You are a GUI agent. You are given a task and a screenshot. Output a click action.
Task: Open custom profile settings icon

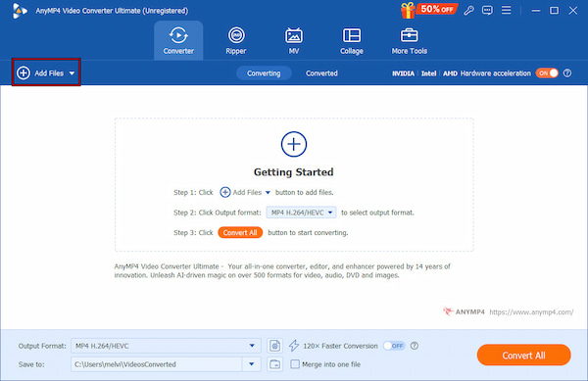point(274,346)
